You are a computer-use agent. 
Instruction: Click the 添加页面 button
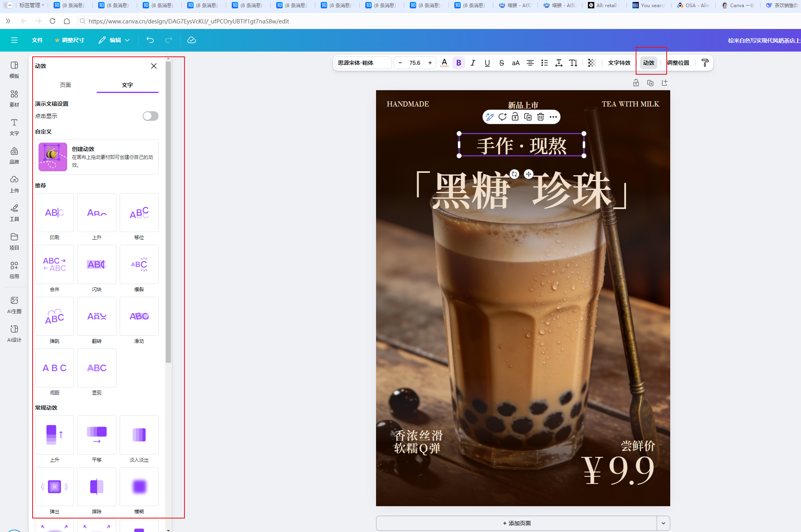tap(516, 523)
